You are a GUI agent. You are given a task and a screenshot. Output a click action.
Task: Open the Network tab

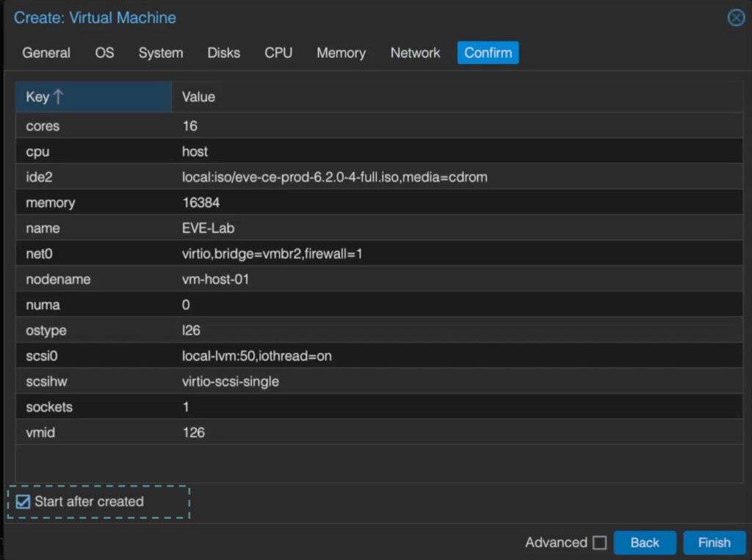[415, 53]
